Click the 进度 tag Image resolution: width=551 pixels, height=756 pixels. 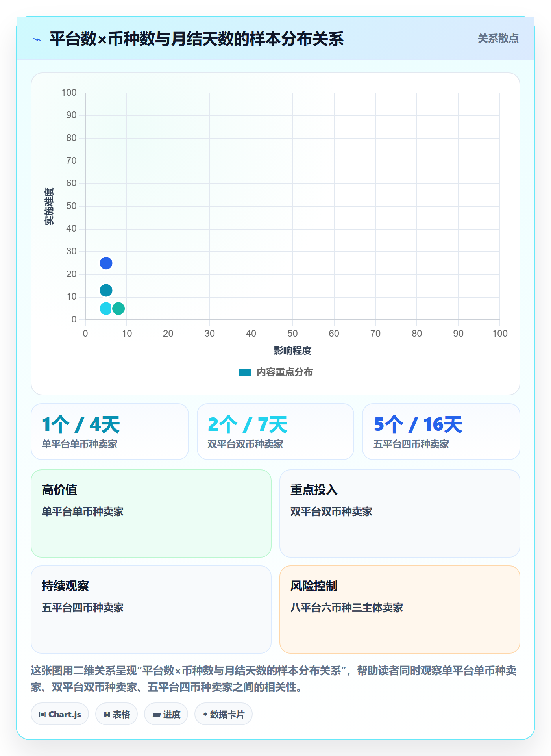pos(166,714)
